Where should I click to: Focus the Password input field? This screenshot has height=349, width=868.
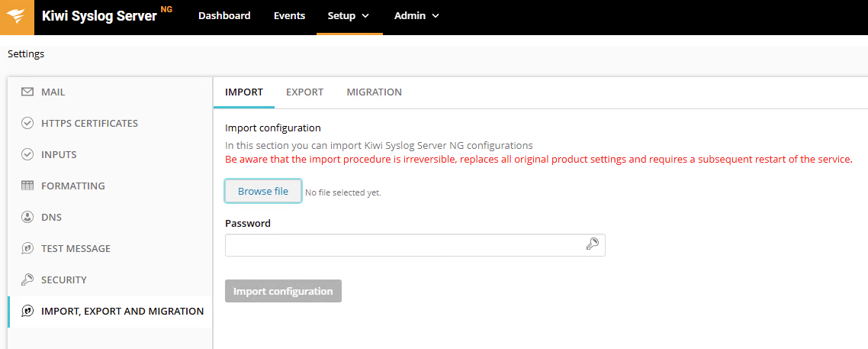coord(404,244)
